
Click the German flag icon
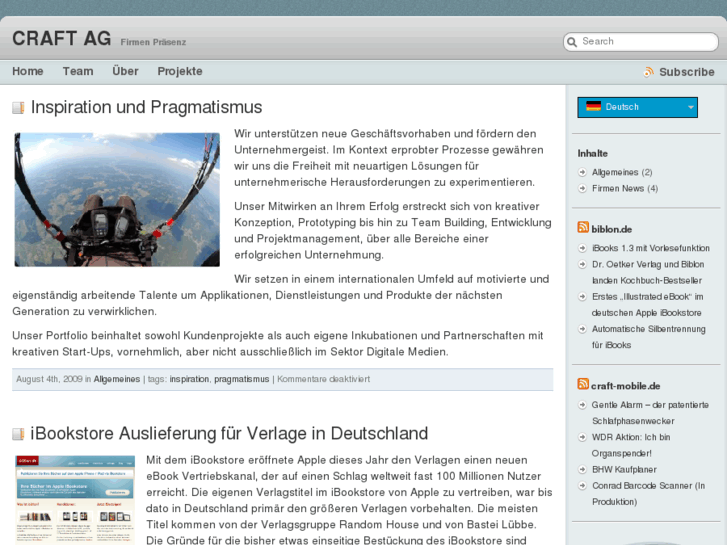593,106
